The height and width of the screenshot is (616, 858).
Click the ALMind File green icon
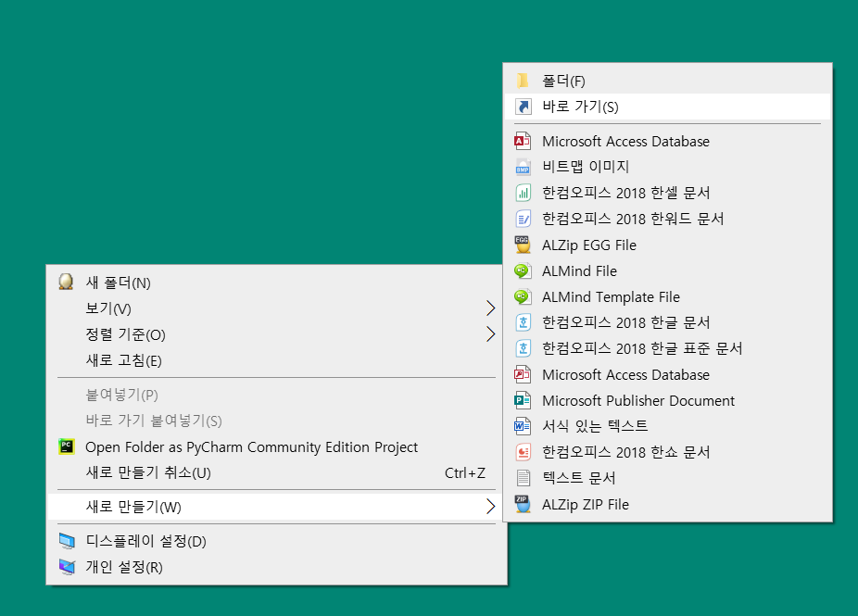coord(524,270)
